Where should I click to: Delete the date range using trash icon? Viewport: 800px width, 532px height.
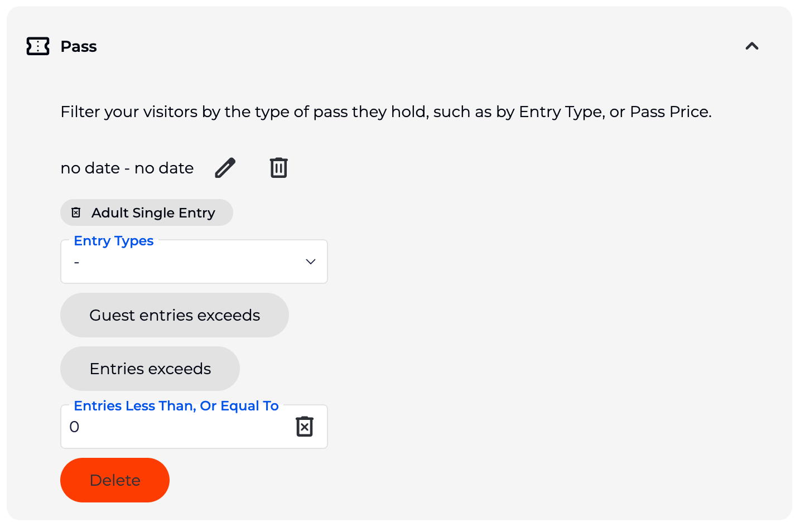pos(278,168)
